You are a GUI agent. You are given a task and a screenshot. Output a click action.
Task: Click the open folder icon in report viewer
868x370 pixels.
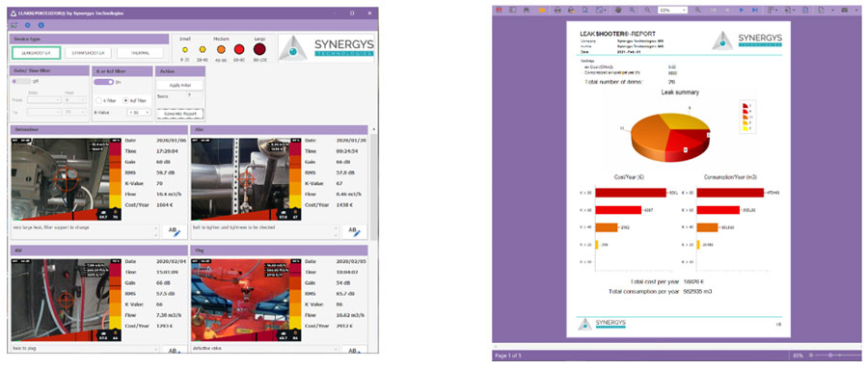click(542, 10)
